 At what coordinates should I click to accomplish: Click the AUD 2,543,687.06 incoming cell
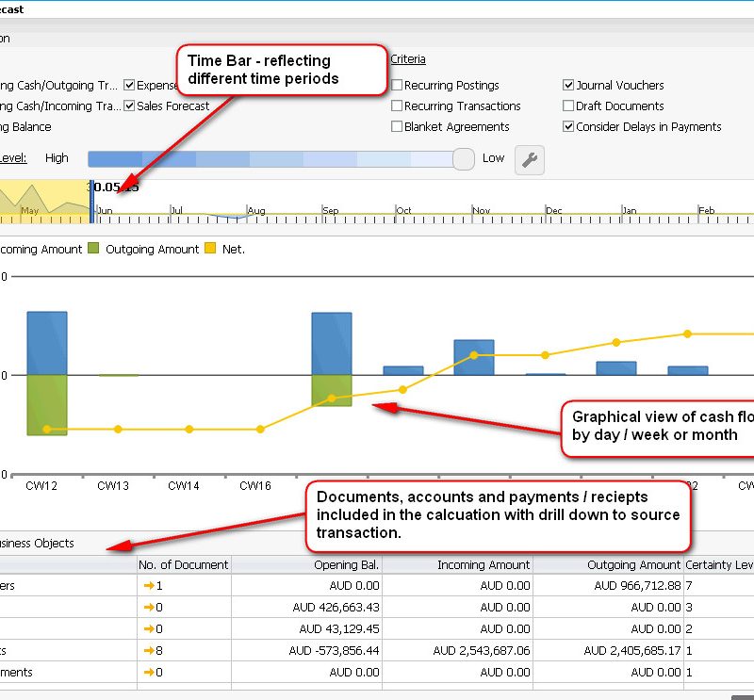pyautogui.click(x=457, y=650)
